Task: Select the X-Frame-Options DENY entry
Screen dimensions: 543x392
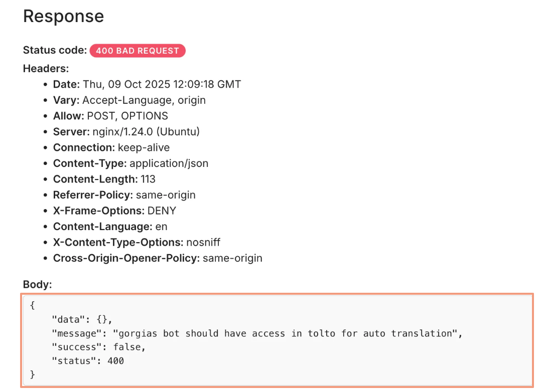Action: coord(115,211)
